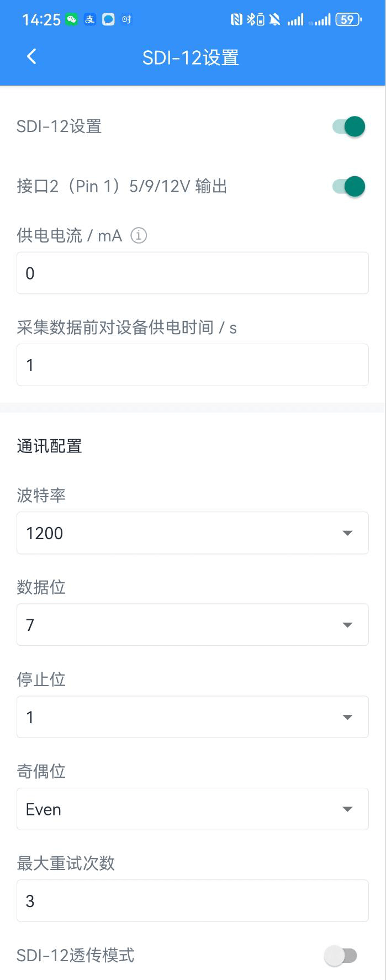Tap the battery indicator icon

(x=348, y=20)
